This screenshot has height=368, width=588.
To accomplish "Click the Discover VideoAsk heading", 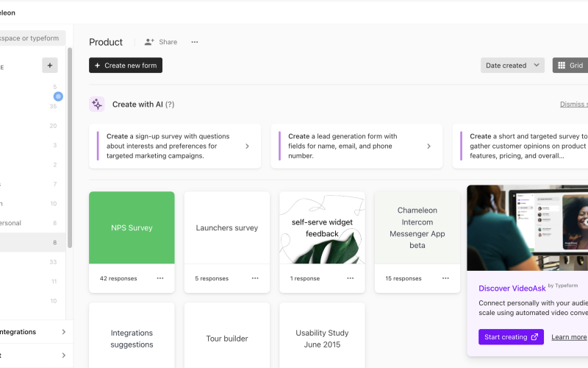I will click(512, 289).
